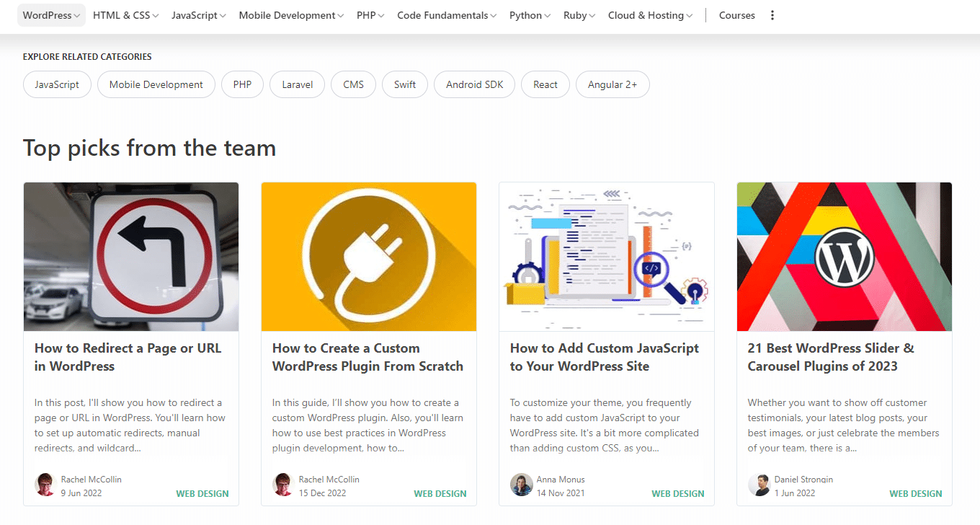980x525 pixels.
Task: Open '21 Best WordPress Slider & Carousel Plugins' title
Action: coord(830,357)
